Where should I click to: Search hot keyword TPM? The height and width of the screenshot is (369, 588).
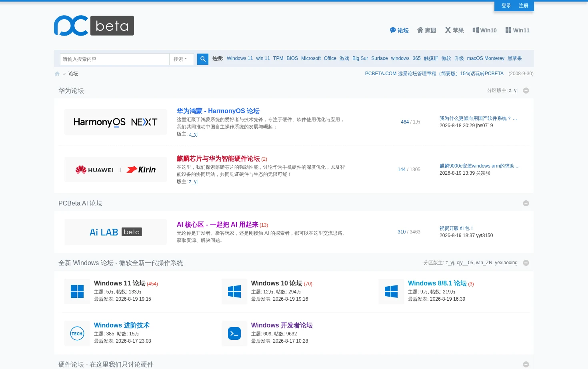coord(278,58)
